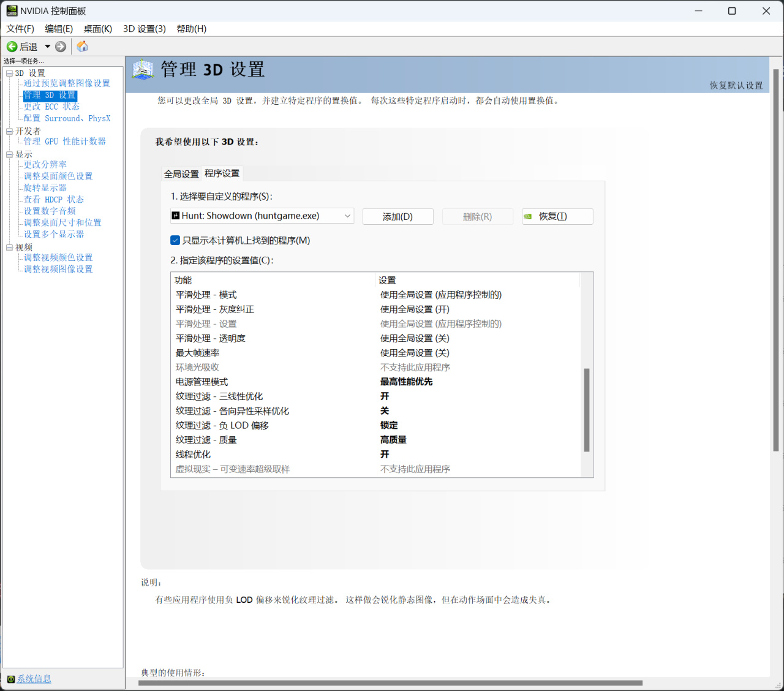Select 更改 ECC 状态 in tree
Image resolution: width=784 pixels, height=691 pixels.
[x=51, y=107]
